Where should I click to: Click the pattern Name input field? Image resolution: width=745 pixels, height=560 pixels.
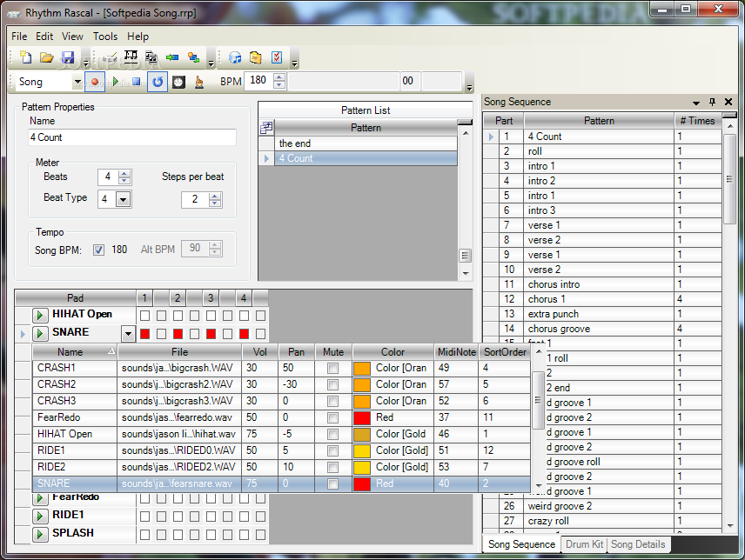(x=132, y=137)
